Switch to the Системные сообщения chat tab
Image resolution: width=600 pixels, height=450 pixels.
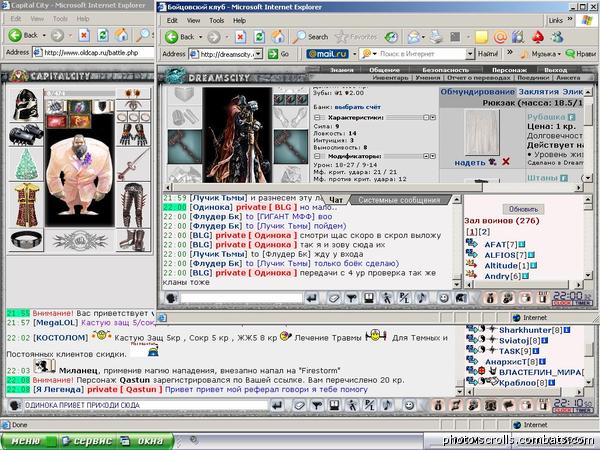(x=399, y=200)
